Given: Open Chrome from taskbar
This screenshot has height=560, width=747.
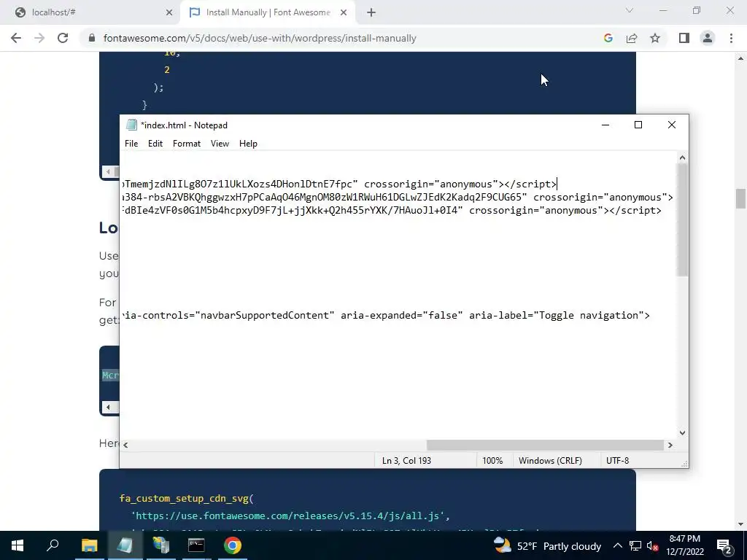Looking at the screenshot, I should coord(233,545).
